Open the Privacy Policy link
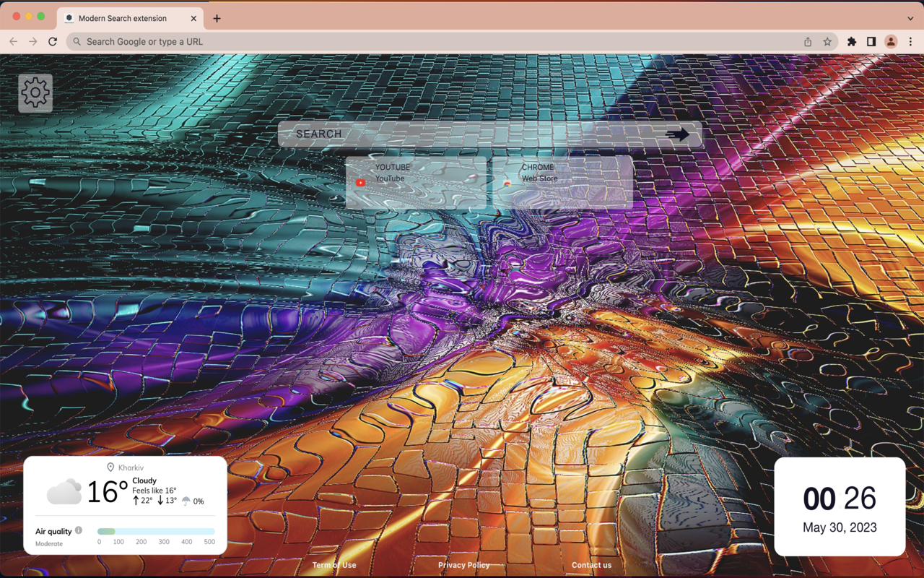The height and width of the screenshot is (578, 924). tap(463, 565)
